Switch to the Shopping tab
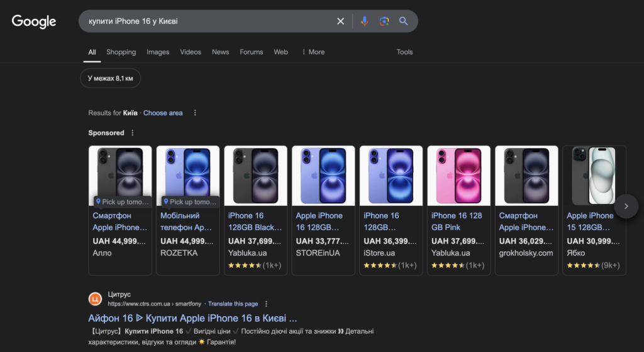 click(x=121, y=52)
